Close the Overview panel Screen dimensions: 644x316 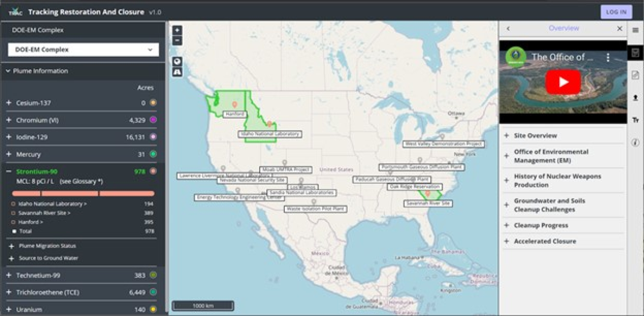(620, 29)
